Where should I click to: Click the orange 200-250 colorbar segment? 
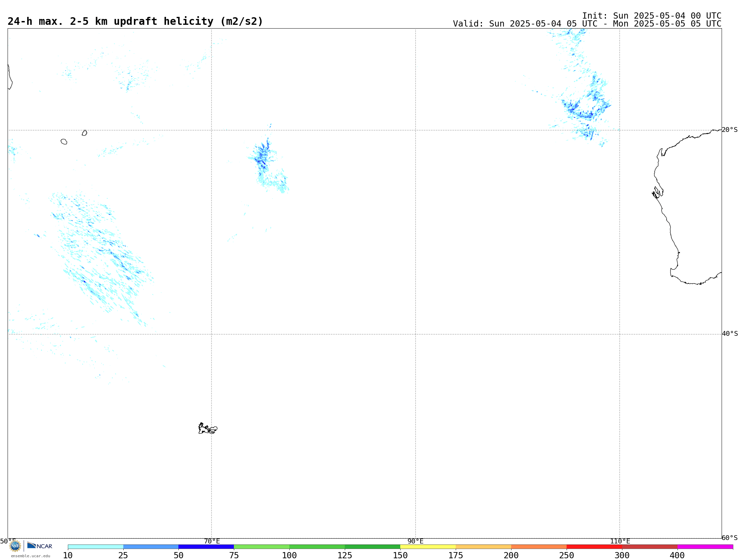[539, 547]
